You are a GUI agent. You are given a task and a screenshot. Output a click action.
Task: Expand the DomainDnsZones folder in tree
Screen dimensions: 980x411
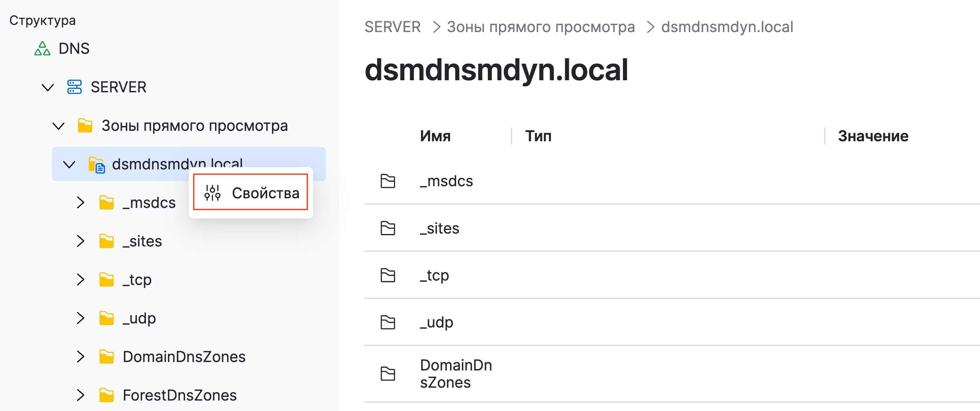pyautogui.click(x=81, y=357)
